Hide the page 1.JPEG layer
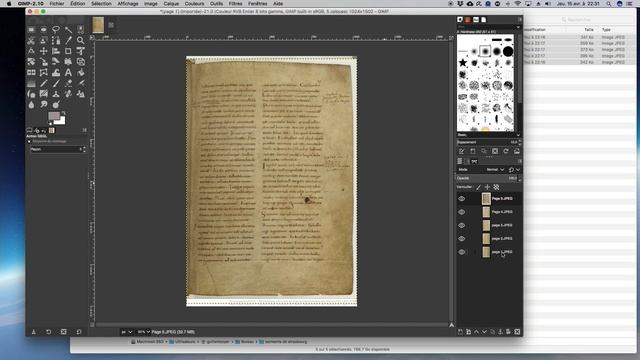The height and width of the screenshot is (360, 640). 462,252
